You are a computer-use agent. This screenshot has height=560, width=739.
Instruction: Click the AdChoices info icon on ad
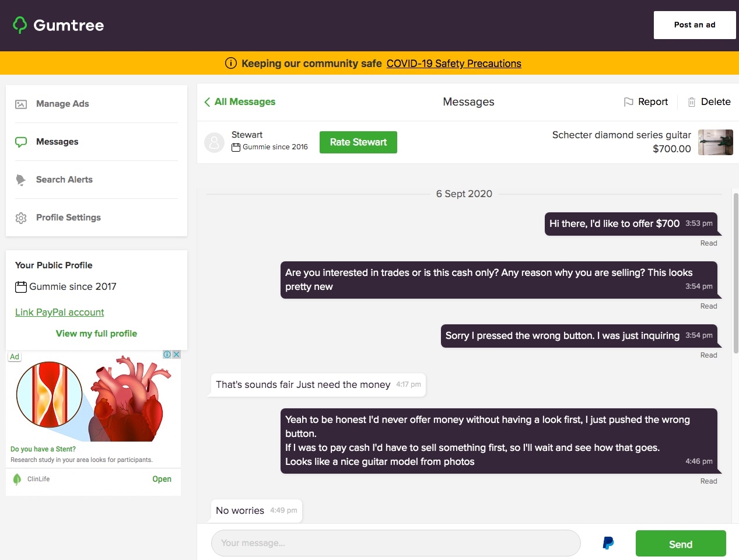(167, 355)
